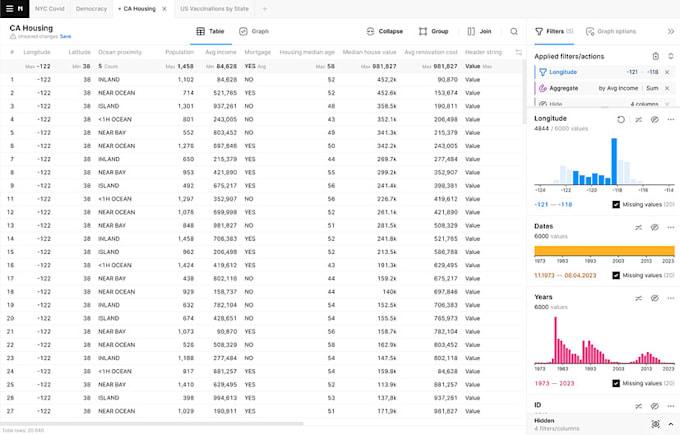Open Max aggregate for Housing median age
The height and width of the screenshot is (435, 680).
[325, 66]
